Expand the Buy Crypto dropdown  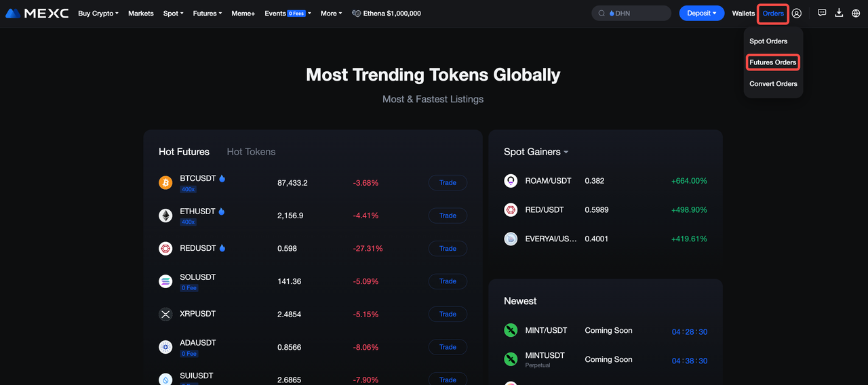[98, 14]
